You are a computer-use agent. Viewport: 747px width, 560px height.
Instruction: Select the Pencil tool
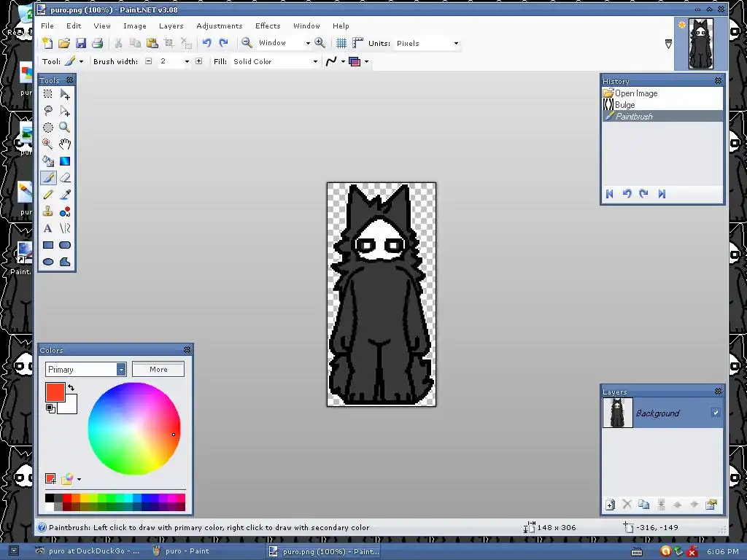pyautogui.click(x=48, y=194)
